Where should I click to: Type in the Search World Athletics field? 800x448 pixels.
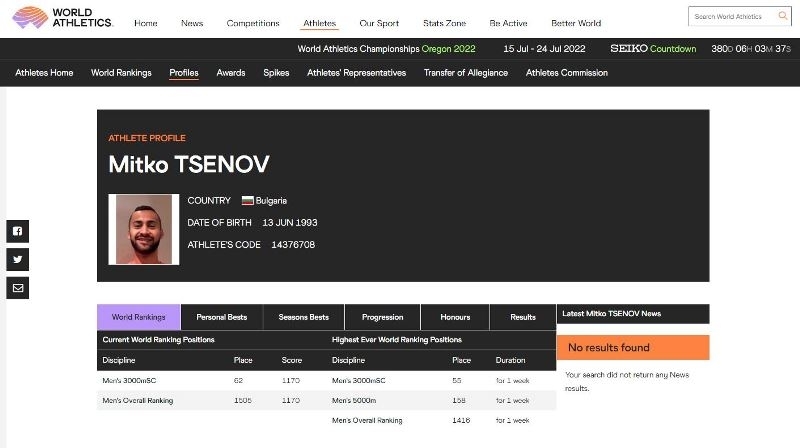click(x=730, y=17)
